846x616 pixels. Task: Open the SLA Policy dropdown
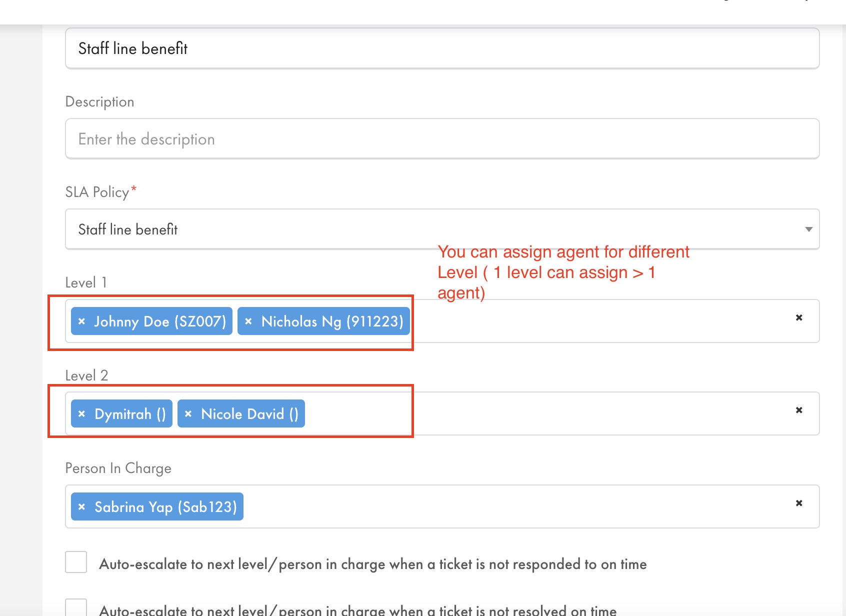442,229
